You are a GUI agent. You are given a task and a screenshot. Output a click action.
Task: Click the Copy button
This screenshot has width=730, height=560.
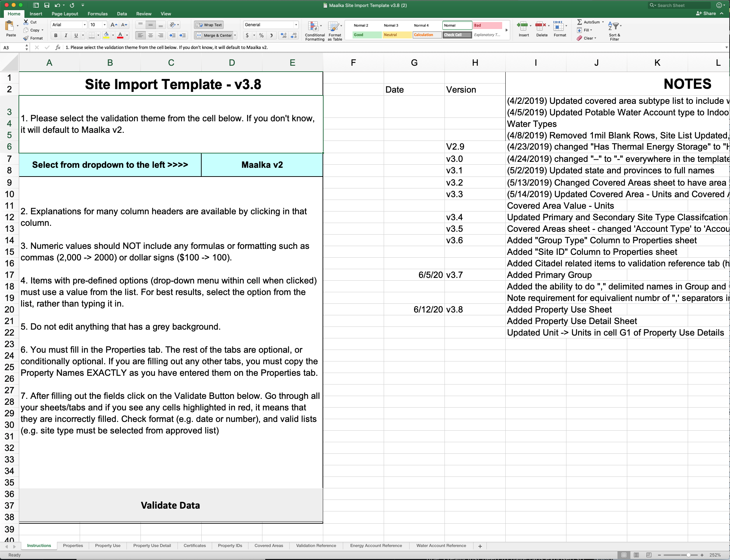coord(32,30)
